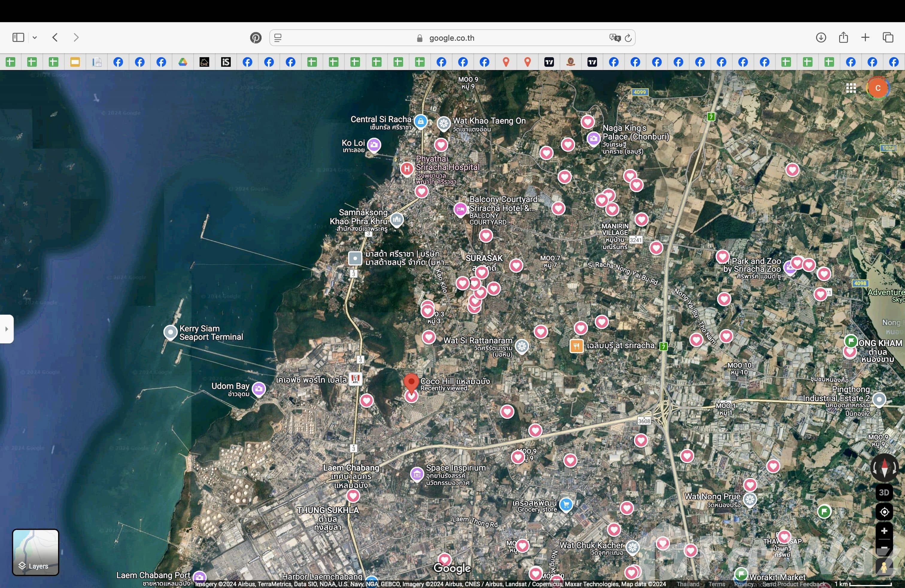This screenshot has width=905, height=588.
Task: Open the Google apps grid
Action: 851,88
